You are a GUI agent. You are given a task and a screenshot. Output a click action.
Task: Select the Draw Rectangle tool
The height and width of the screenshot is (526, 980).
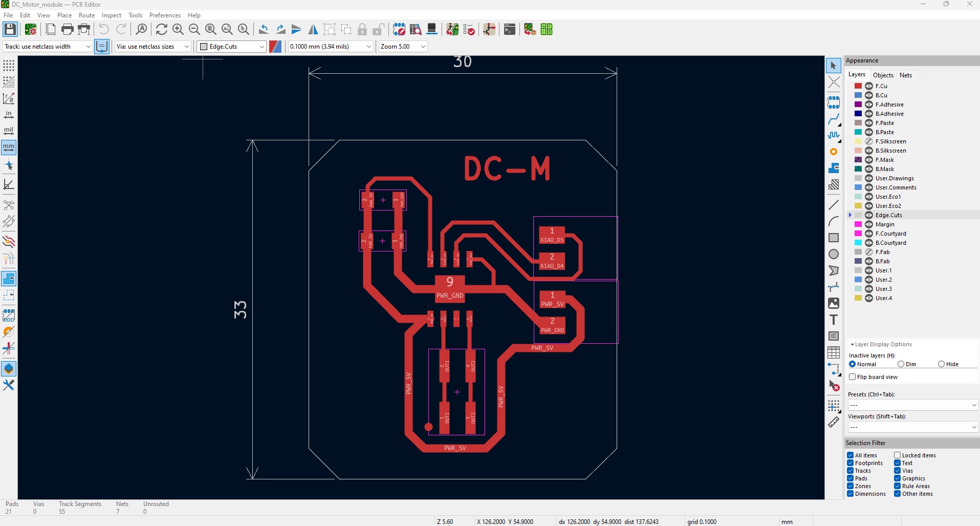(834, 238)
